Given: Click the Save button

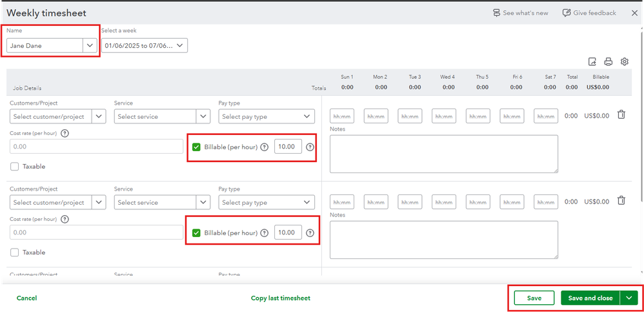Looking at the screenshot, I should pos(534,298).
